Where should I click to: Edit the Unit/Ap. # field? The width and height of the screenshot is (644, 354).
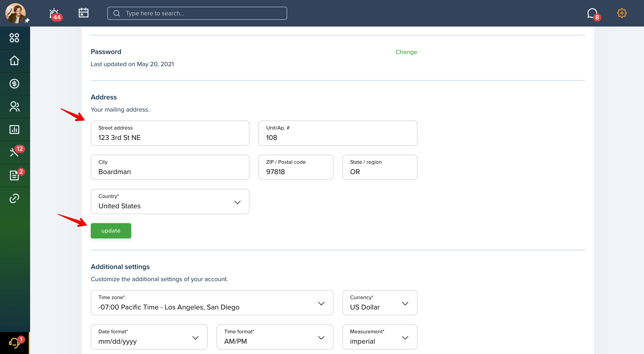(338, 133)
